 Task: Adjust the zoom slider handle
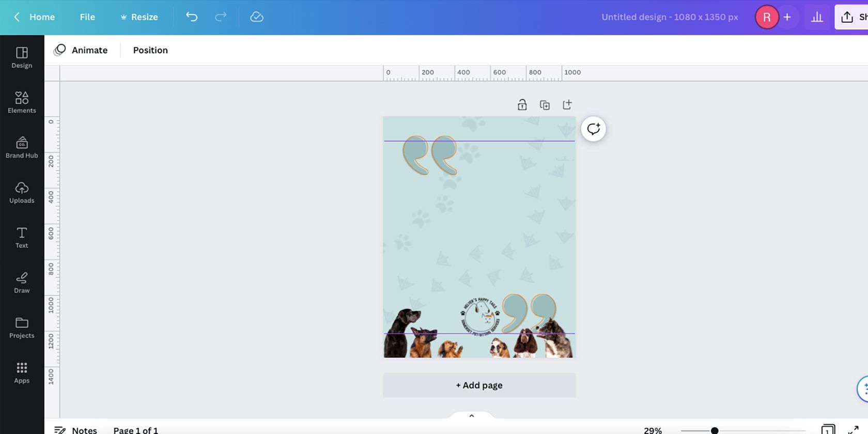(715, 430)
